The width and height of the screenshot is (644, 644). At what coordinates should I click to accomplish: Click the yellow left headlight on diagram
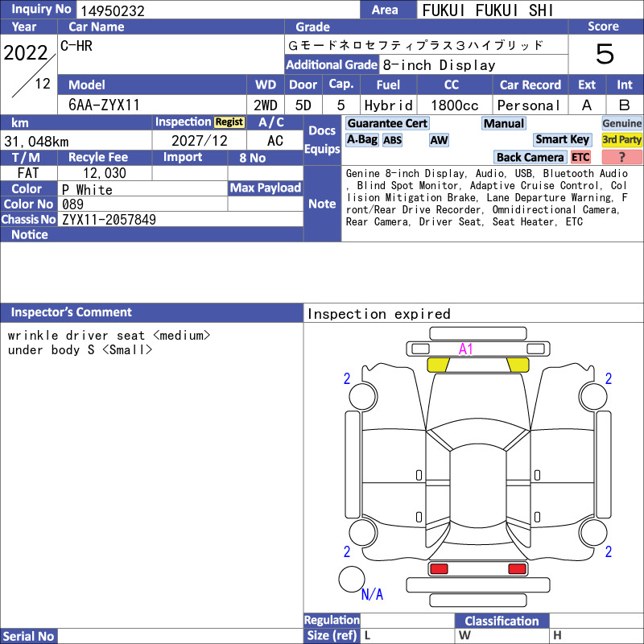point(438,365)
